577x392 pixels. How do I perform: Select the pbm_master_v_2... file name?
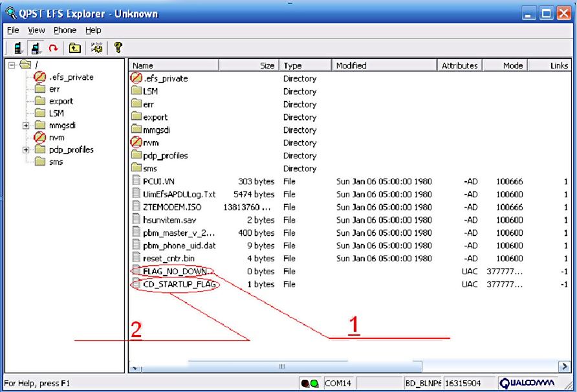coord(179,233)
